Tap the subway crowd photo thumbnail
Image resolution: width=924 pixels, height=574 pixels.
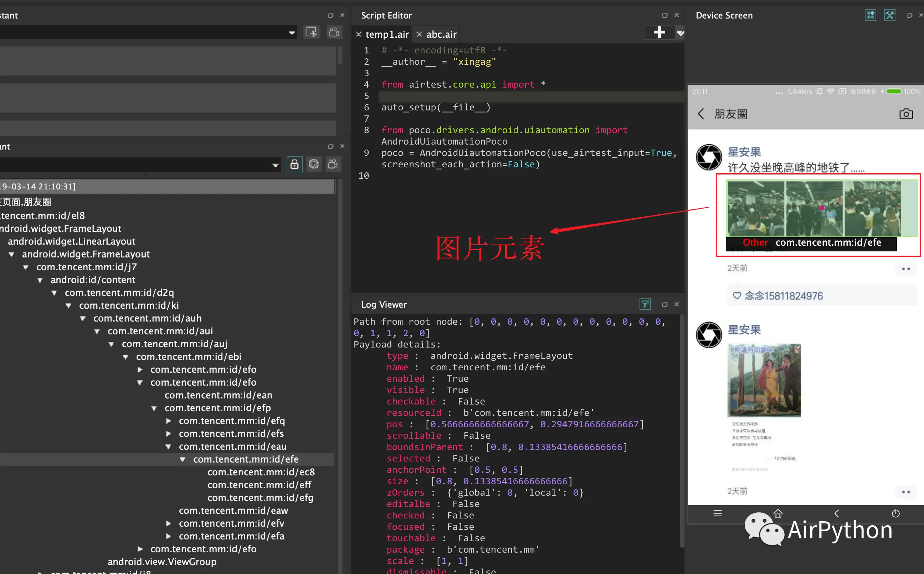[756, 209]
